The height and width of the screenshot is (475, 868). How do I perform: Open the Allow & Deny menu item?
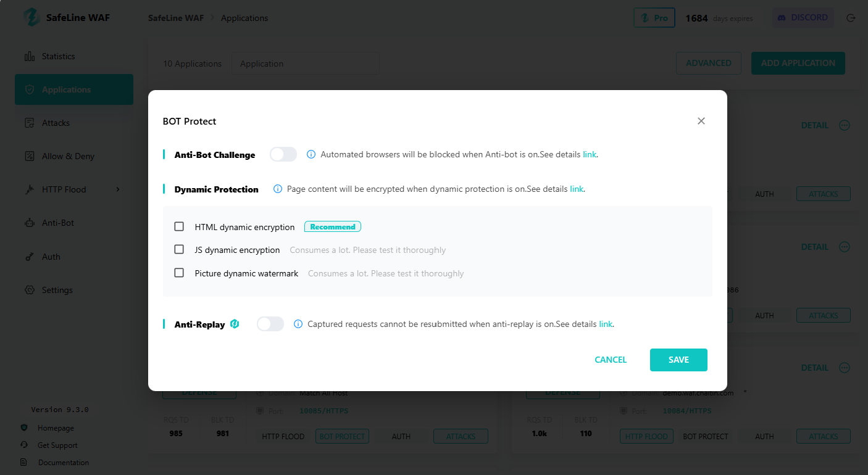(x=68, y=157)
